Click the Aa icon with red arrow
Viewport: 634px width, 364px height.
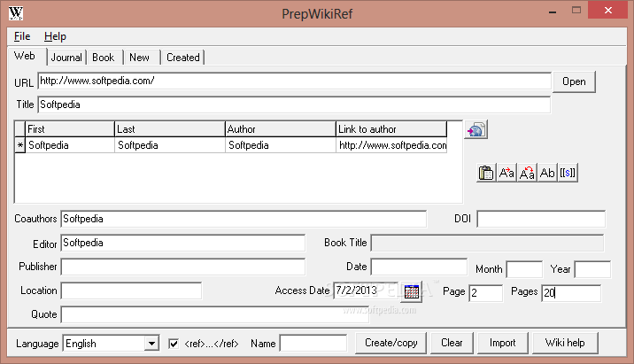(527, 173)
